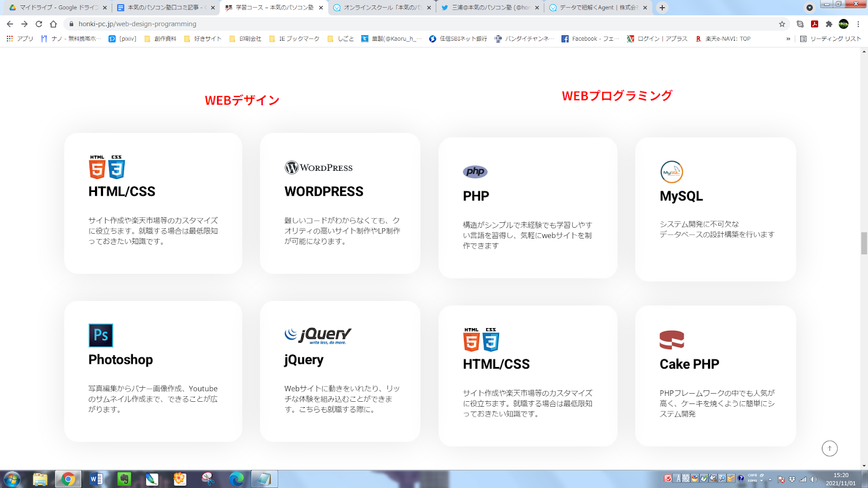Image resolution: width=868 pixels, height=488 pixels.
Task: Open the IE ブックマーク bookmark folder
Action: point(294,38)
